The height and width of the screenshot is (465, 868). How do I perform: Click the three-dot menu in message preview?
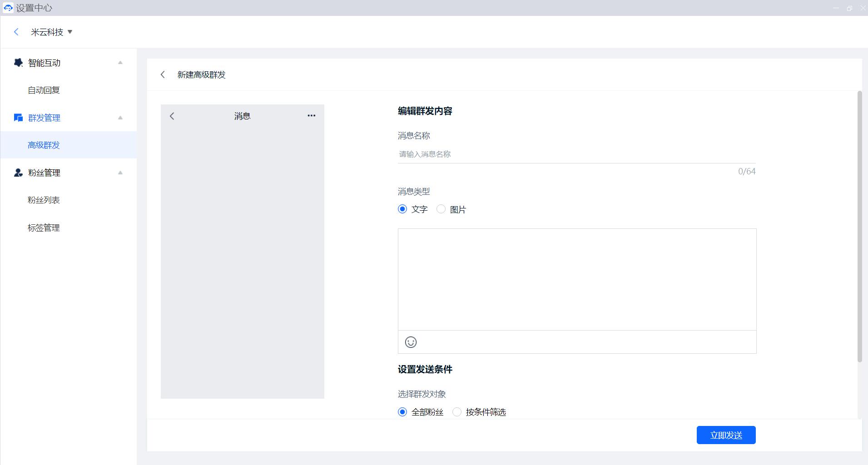point(311,116)
